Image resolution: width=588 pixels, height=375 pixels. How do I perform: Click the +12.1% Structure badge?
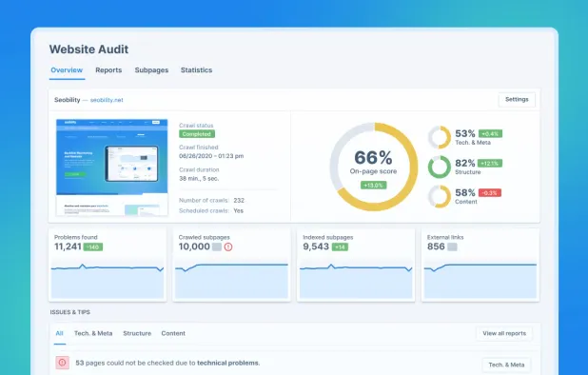[490, 164]
